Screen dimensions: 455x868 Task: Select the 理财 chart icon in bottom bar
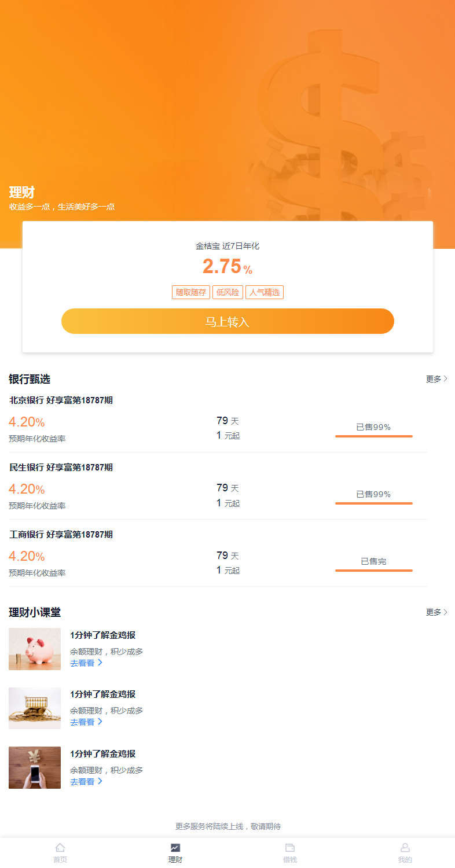[x=175, y=848]
